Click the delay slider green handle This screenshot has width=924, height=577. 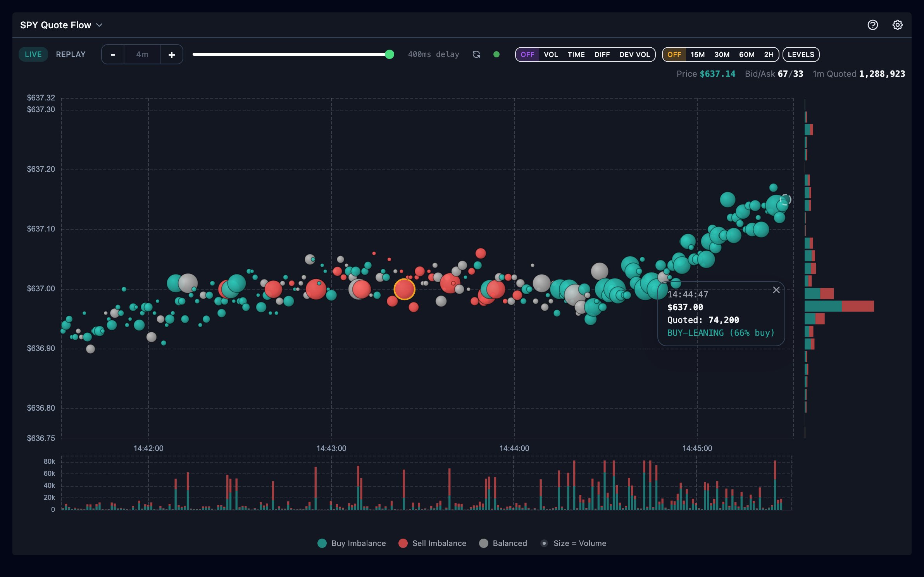click(x=390, y=54)
